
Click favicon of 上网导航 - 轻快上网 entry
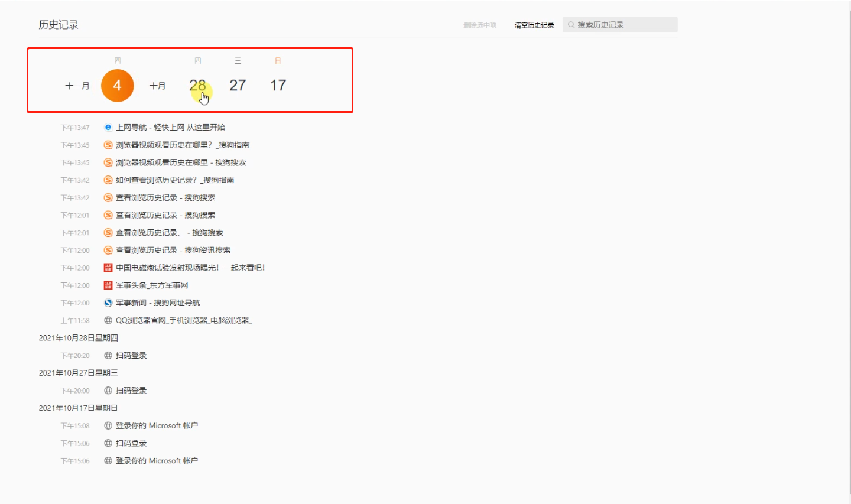[x=108, y=127]
